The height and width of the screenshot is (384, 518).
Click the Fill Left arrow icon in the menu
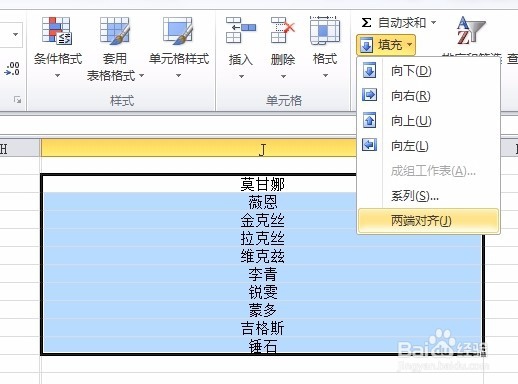(x=369, y=145)
